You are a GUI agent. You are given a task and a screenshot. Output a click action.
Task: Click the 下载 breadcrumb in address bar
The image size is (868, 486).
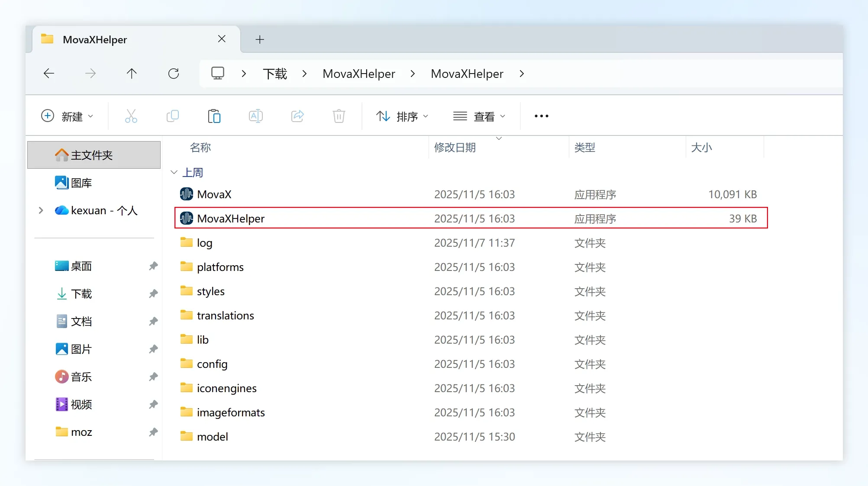click(275, 74)
